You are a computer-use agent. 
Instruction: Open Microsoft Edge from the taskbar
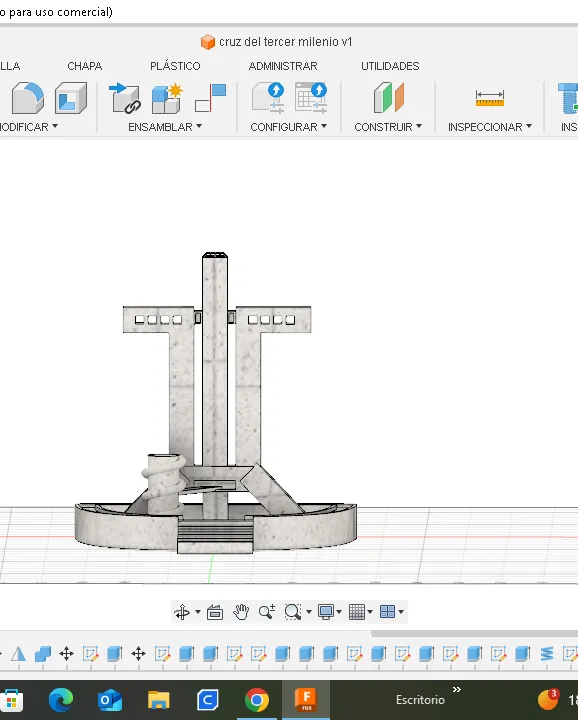click(61, 700)
